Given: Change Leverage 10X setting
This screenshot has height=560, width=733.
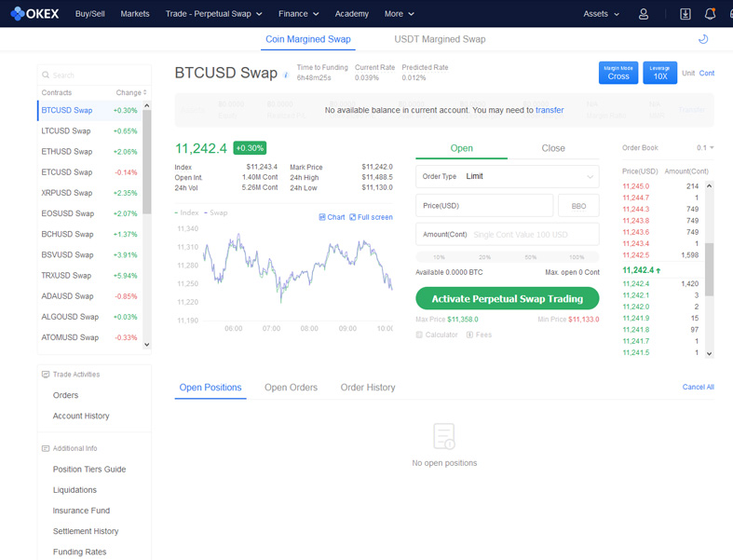Looking at the screenshot, I should click(659, 73).
